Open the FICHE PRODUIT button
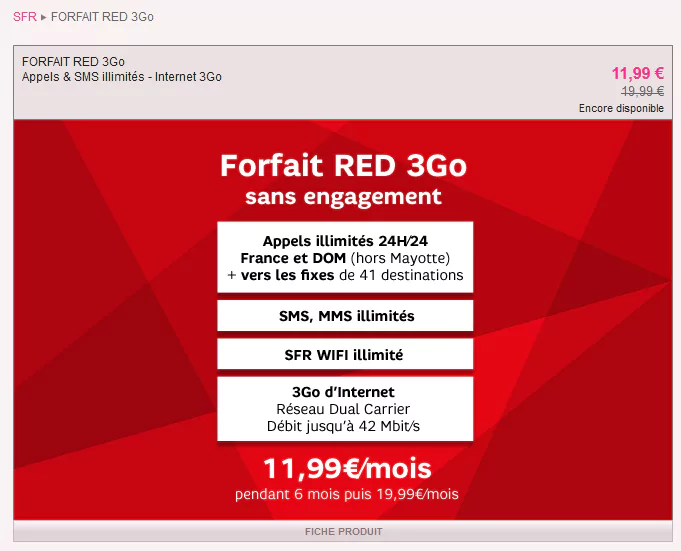Screen dimensions: 681x551 343,531
